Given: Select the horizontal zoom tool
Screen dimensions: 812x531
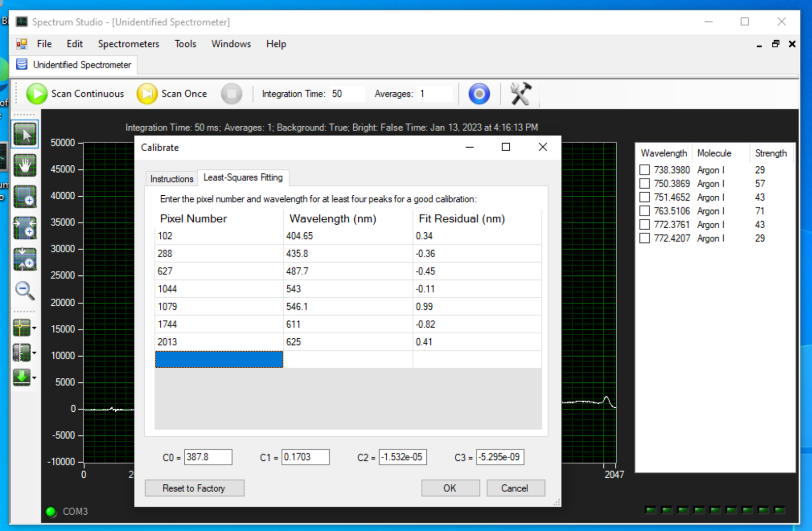Looking at the screenshot, I should [x=25, y=228].
